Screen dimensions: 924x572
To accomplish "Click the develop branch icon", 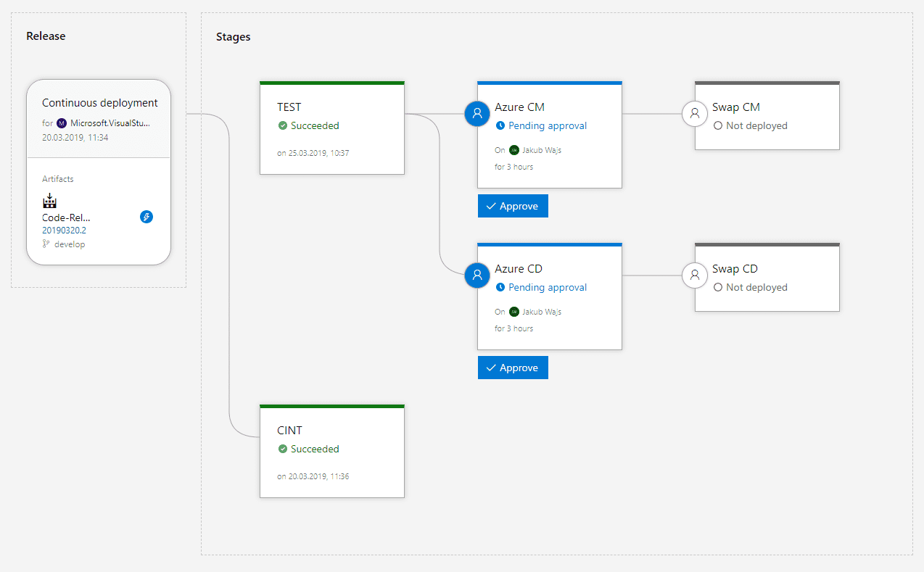I will coord(46,244).
